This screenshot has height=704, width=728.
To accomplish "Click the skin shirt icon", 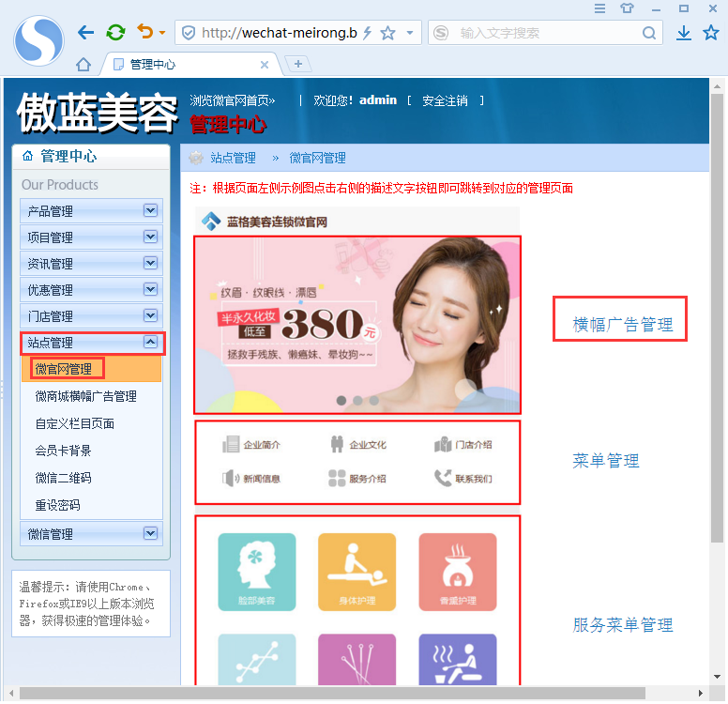I will pyautogui.click(x=627, y=8).
